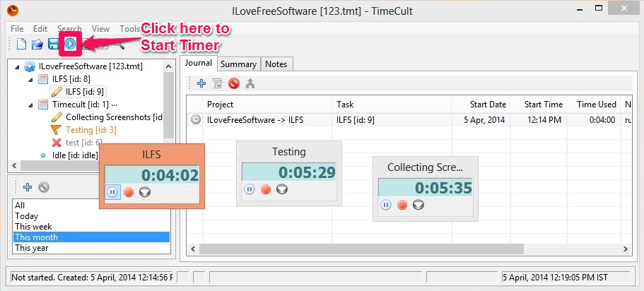Choose the This month time filter
The width and height of the screenshot is (644, 291).
pyautogui.click(x=90, y=237)
